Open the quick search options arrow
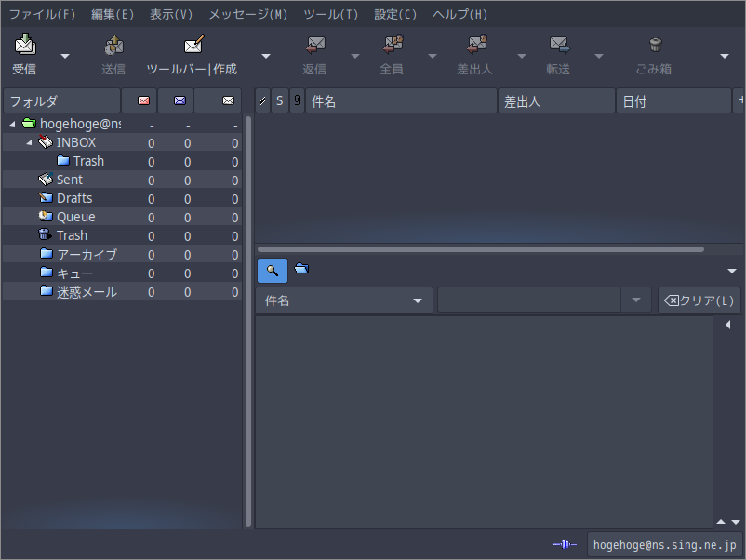 click(732, 272)
